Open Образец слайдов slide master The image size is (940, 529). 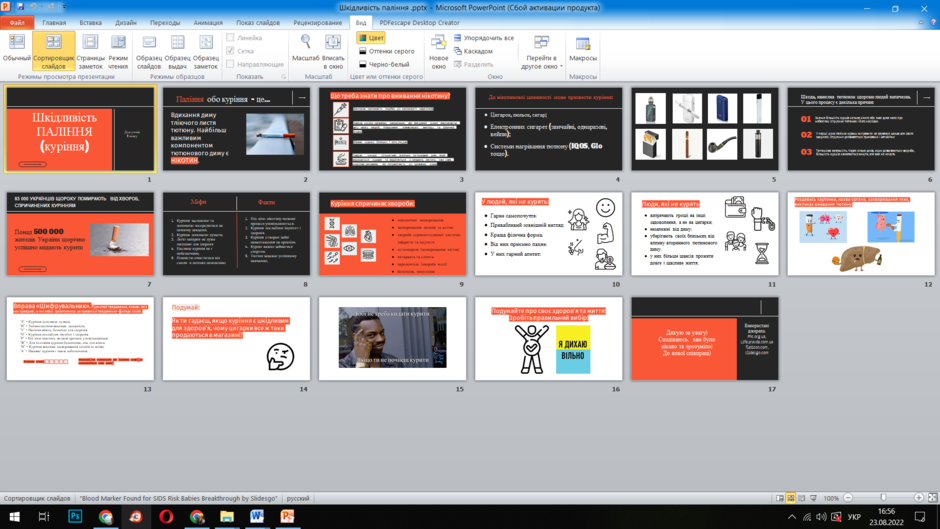click(x=149, y=50)
